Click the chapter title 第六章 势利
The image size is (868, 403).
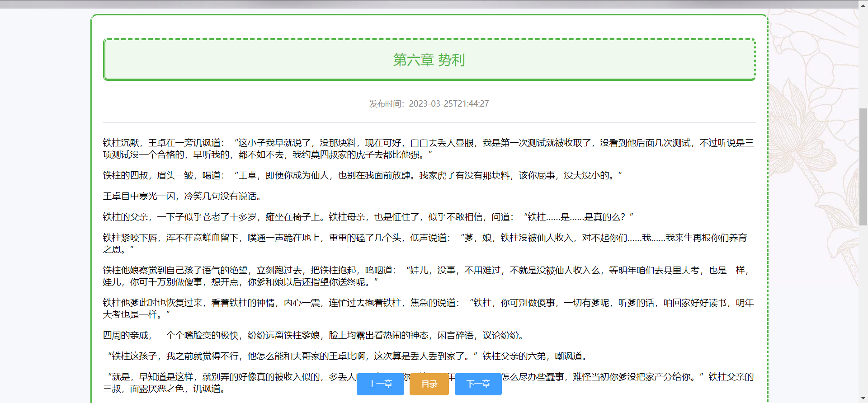429,60
